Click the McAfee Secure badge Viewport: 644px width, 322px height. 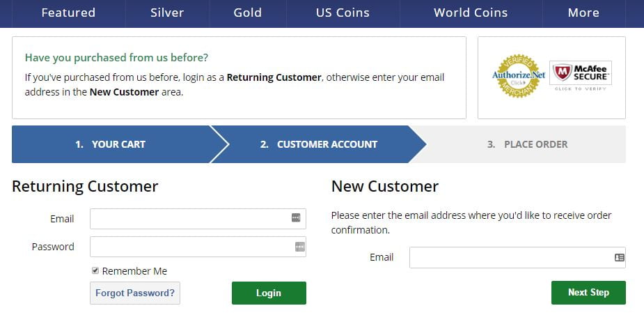point(581,76)
